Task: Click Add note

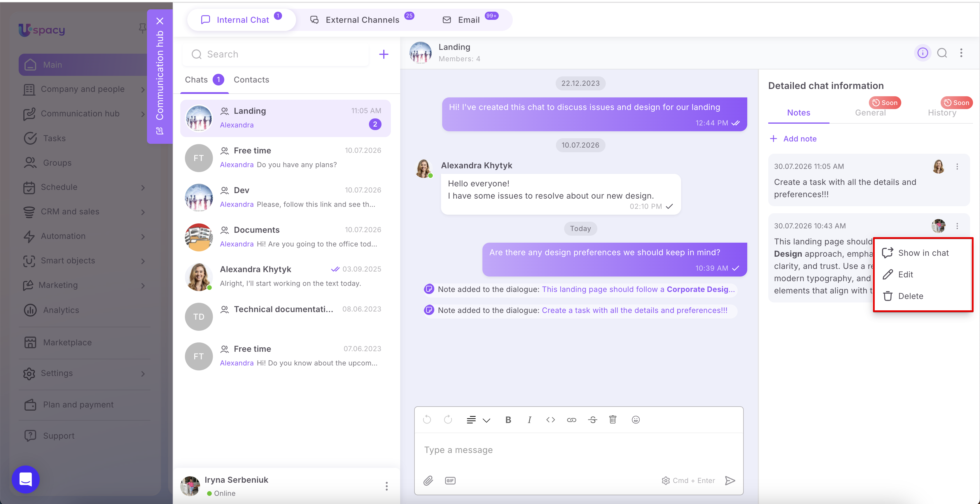Action: point(793,139)
